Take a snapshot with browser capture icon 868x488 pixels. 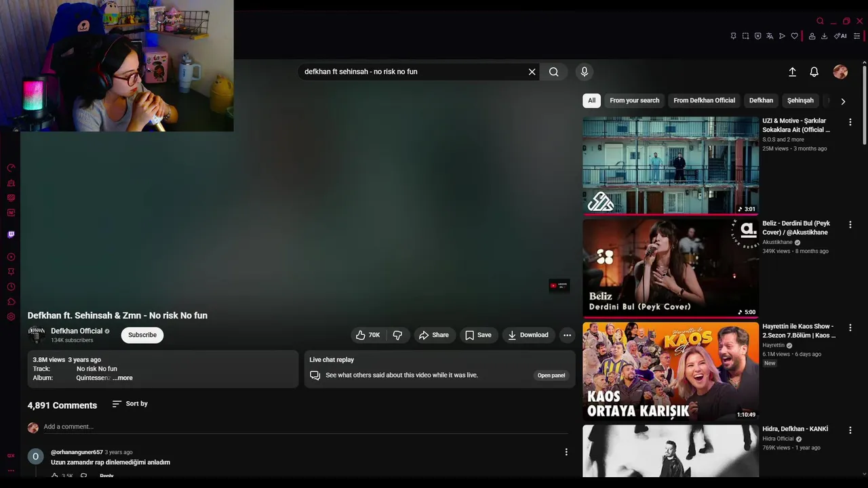[745, 36]
